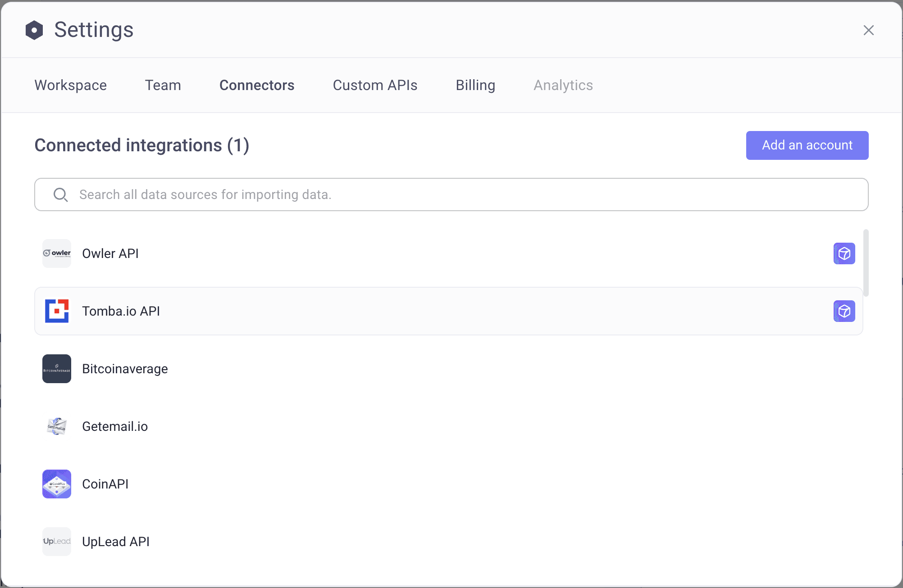The height and width of the screenshot is (588, 903).
Task: Open the Billing tab
Action: 475,85
